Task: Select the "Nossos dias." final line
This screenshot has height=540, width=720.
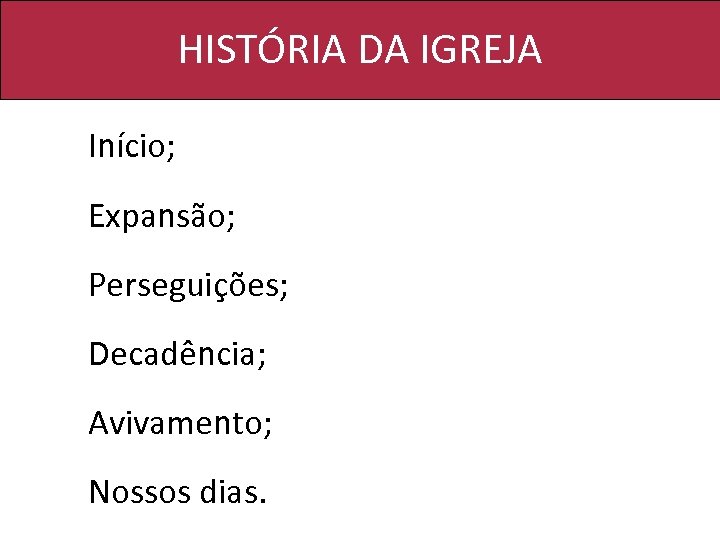Action: click(x=177, y=491)
